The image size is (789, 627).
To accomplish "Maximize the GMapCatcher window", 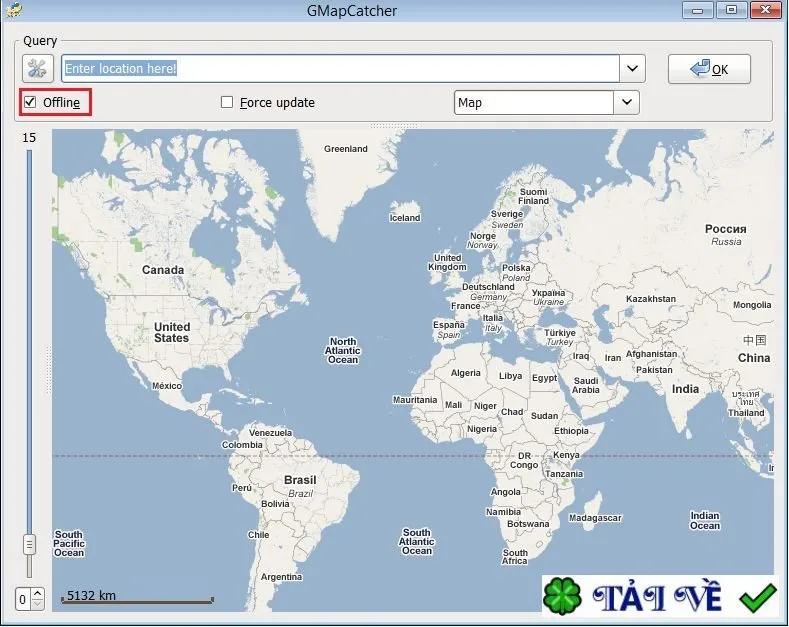I will (731, 10).
